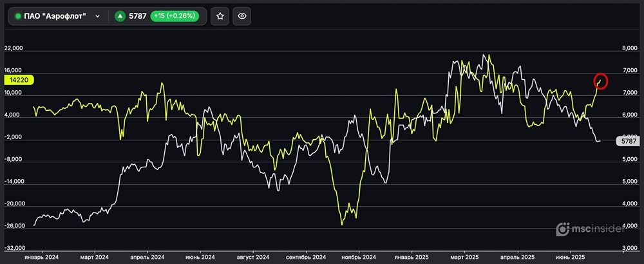Select март 2025 on the time axis

[x=465, y=256]
